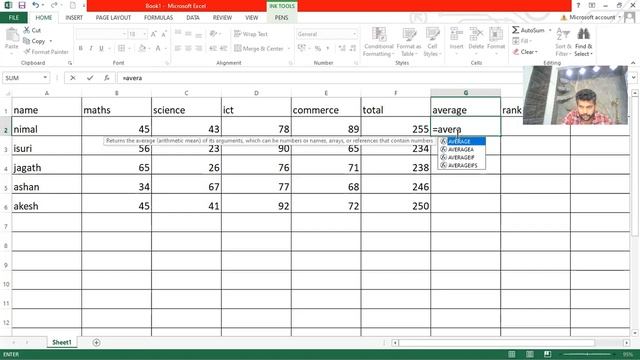This screenshot has height=360, width=640.
Task: Open the font size dropdown
Action: pos(144,34)
